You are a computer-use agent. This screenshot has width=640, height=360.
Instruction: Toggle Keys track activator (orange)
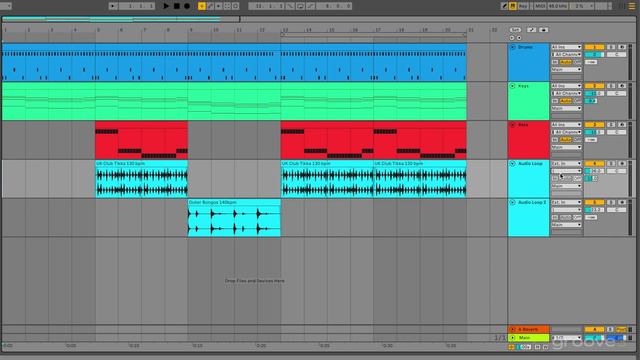594,86
